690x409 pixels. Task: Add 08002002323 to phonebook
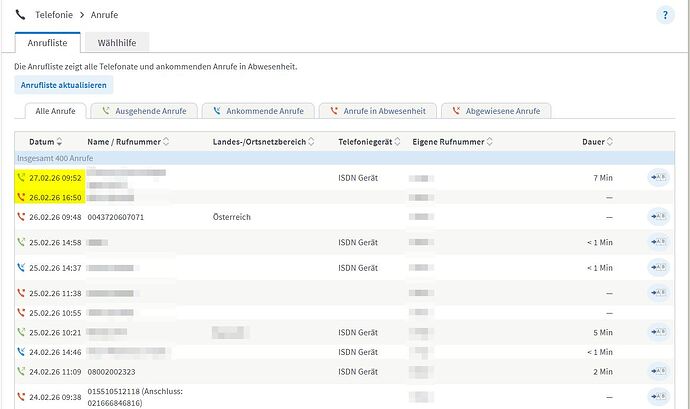click(658, 372)
